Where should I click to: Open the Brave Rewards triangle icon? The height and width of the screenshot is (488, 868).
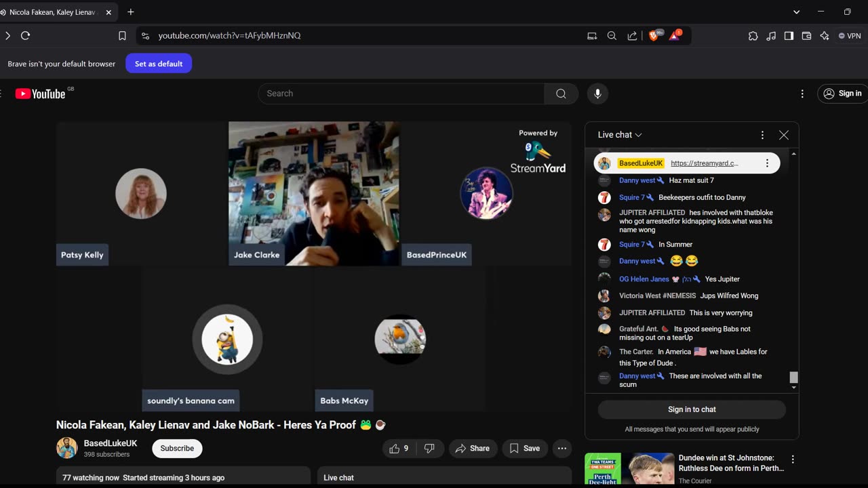pos(675,36)
